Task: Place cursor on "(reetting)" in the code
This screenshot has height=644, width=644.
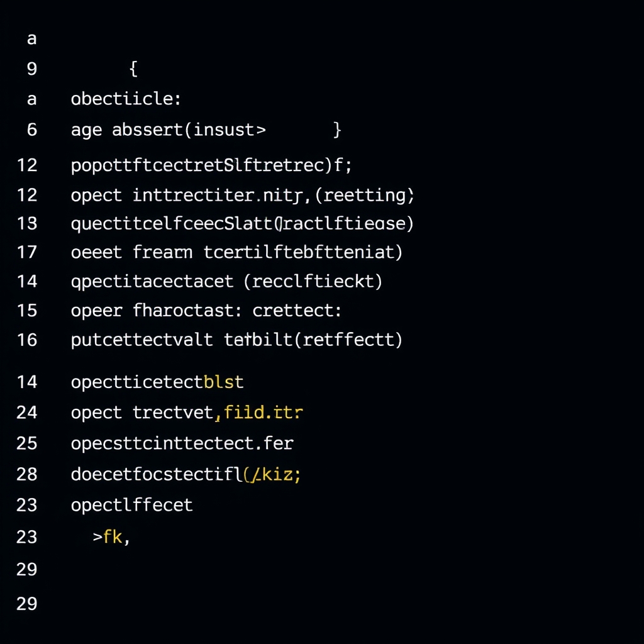Action: coord(364,195)
